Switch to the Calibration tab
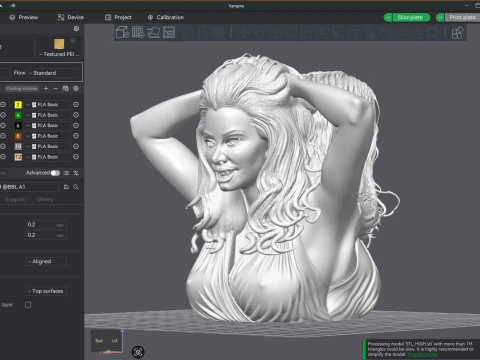This screenshot has height=360, width=480. 166,17
